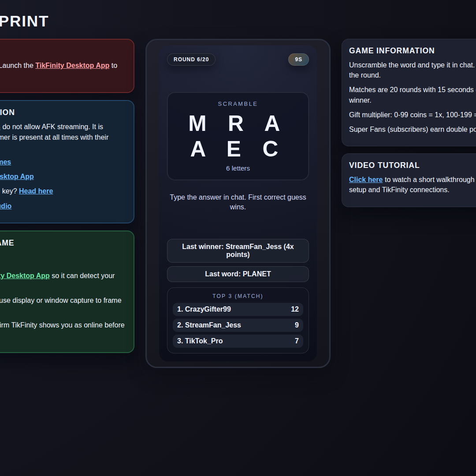
Task: Click here to watch the video tutorial
Action: click(x=365, y=180)
